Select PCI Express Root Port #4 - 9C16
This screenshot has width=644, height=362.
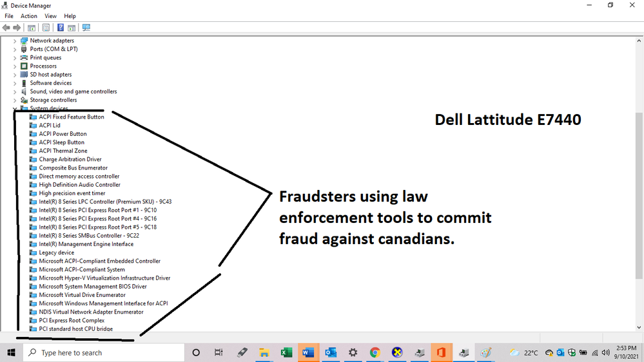[x=98, y=219]
